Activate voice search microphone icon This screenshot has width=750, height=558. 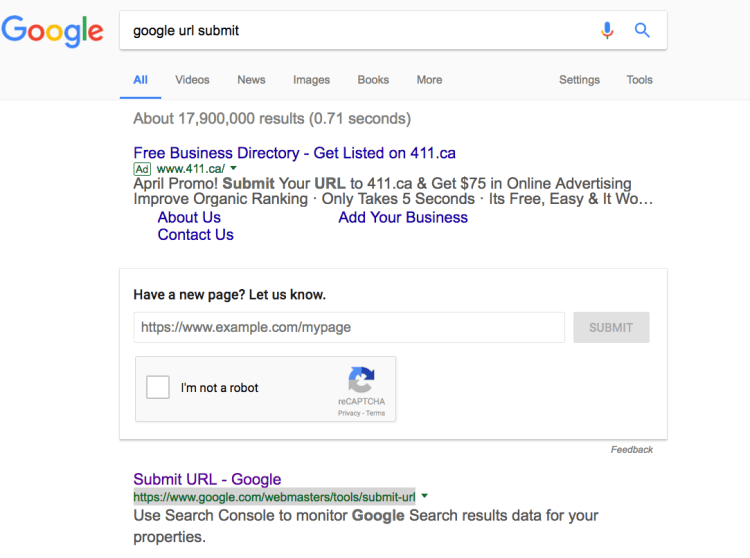[607, 30]
